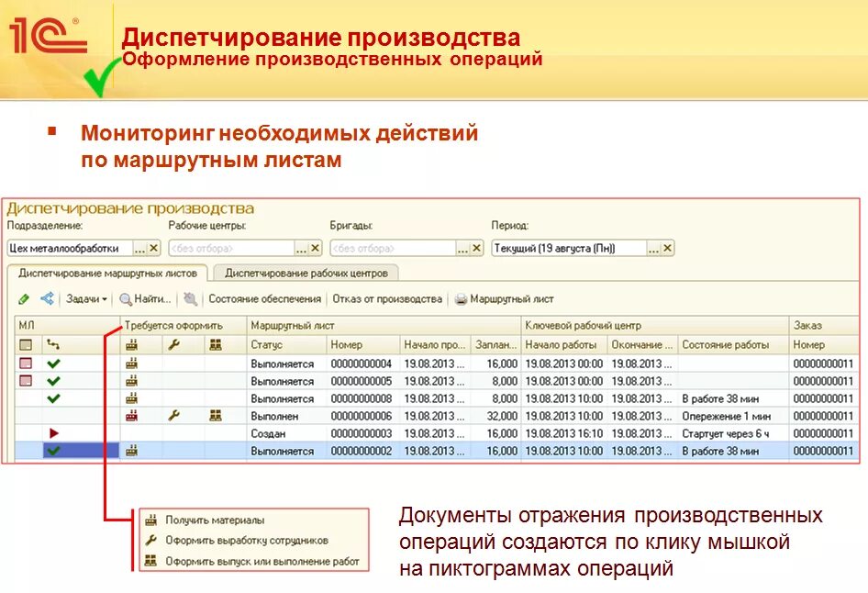Click the Номер header under Маршрутный лист

click(363, 344)
